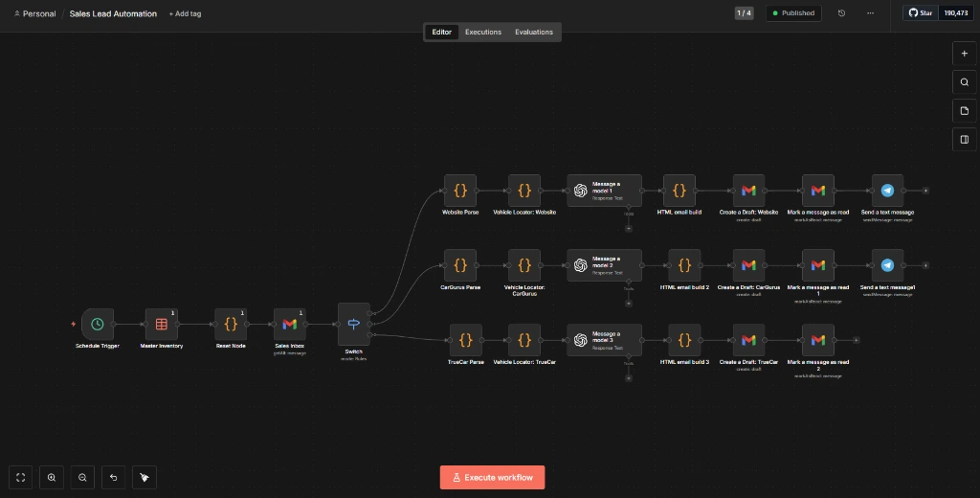Click Add tag link
Image resolution: width=980 pixels, height=498 pixels.
(185, 13)
